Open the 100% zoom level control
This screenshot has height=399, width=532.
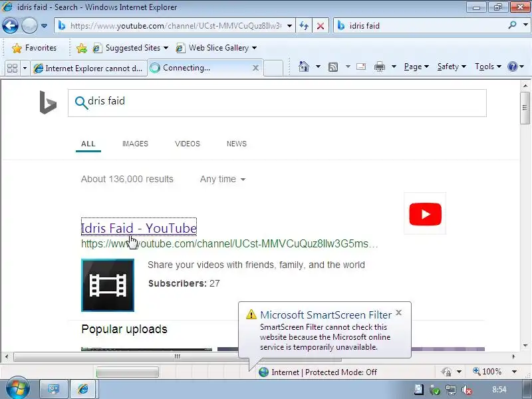[487, 372]
